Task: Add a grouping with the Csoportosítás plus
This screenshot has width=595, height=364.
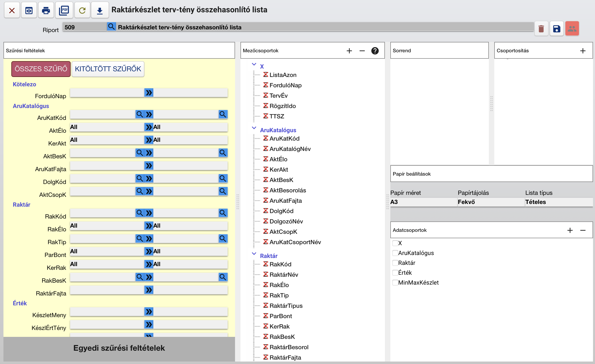Action: (583, 51)
